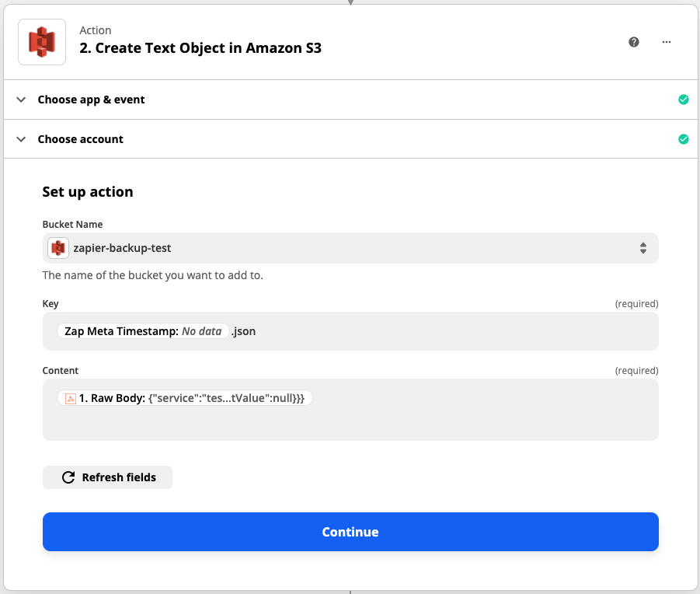This screenshot has width=700, height=594.
Task: Select the Choose account section header
Action: tap(81, 139)
